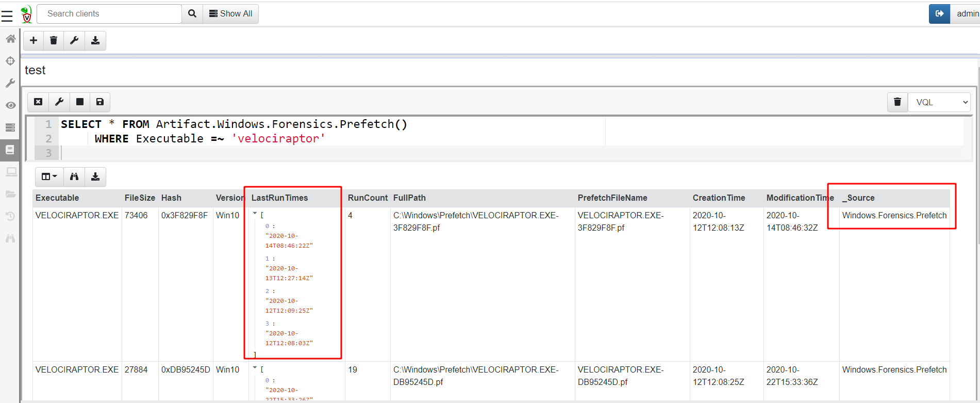980x403 pixels.
Task: Focus the Search clients input field
Action: [109, 14]
